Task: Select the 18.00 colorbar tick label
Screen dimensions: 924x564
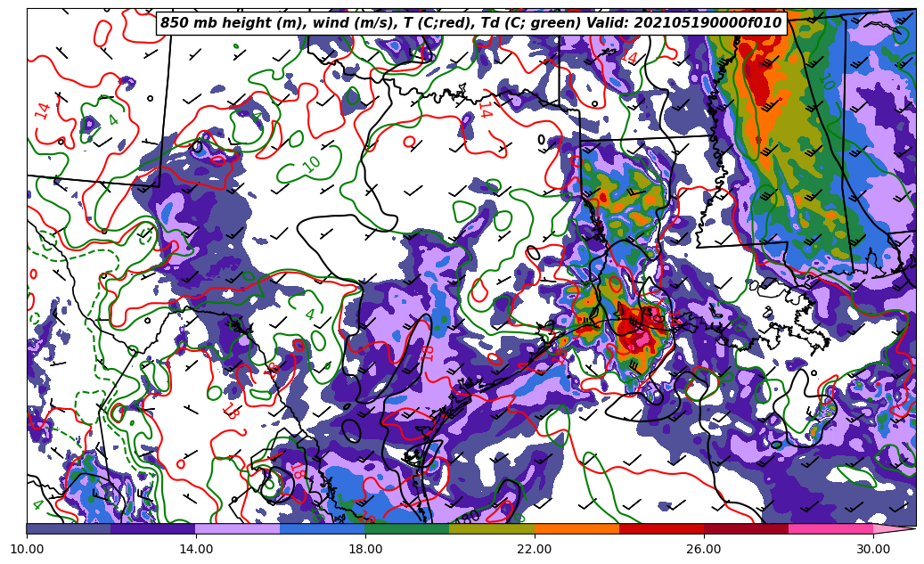Action: tap(365, 548)
